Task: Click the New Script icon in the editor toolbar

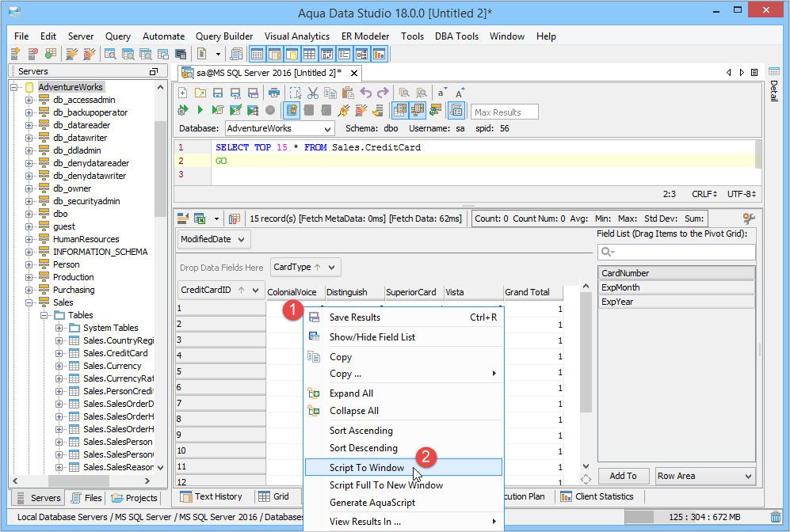Action: [183, 93]
